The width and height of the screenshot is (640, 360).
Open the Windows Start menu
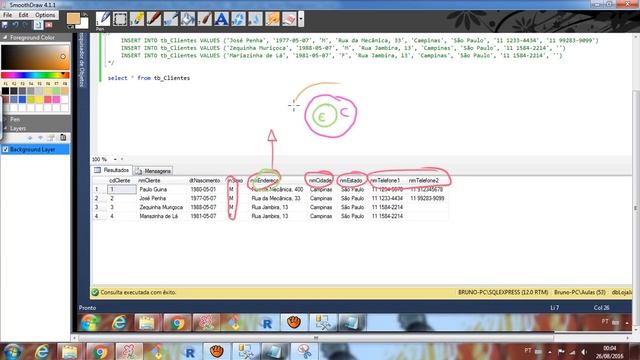[x=12, y=351]
